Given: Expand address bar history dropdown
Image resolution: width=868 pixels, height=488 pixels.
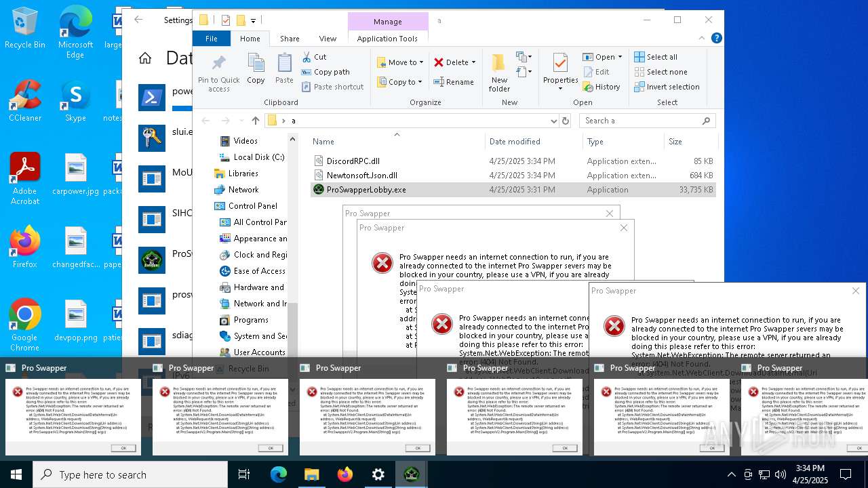Looking at the screenshot, I should click(x=553, y=121).
